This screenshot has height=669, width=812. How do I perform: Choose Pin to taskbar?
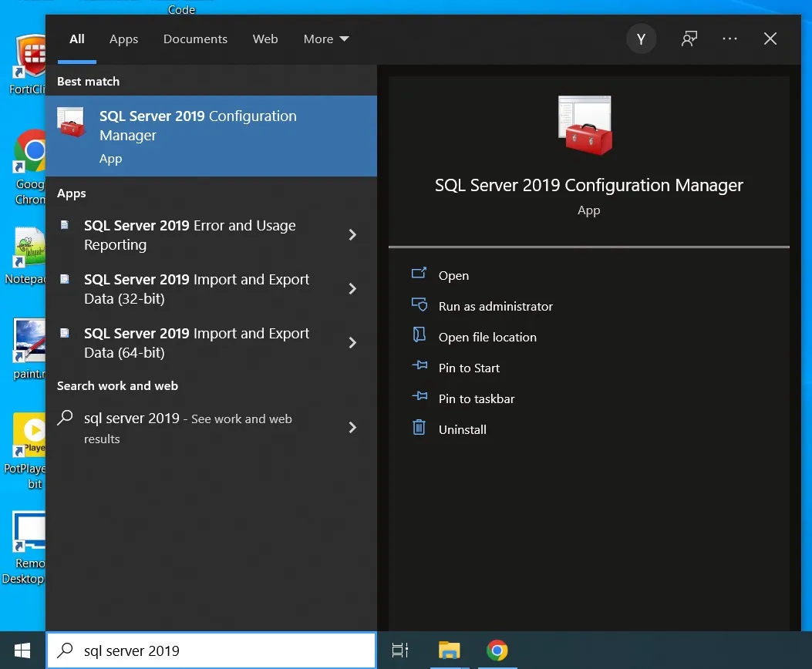[x=477, y=399]
